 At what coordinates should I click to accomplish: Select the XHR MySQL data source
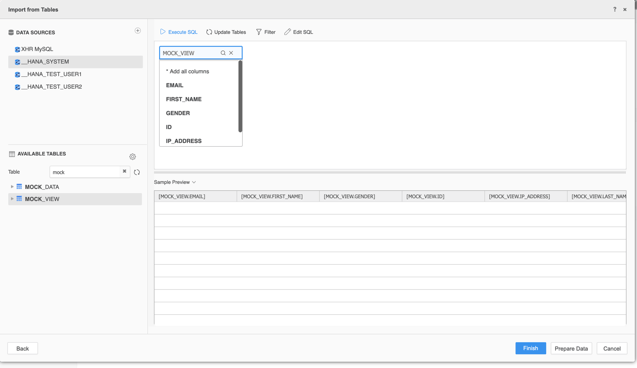[x=76, y=49]
